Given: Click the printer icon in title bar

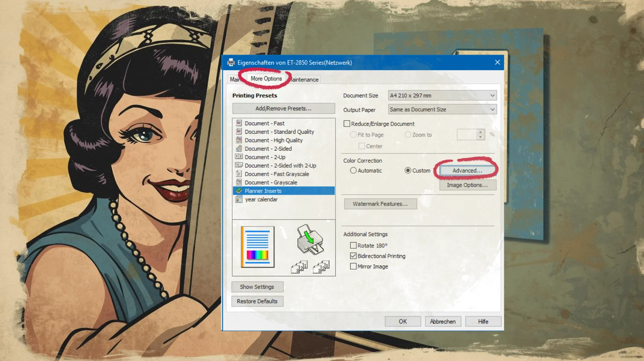Looking at the screenshot, I should pos(231,62).
